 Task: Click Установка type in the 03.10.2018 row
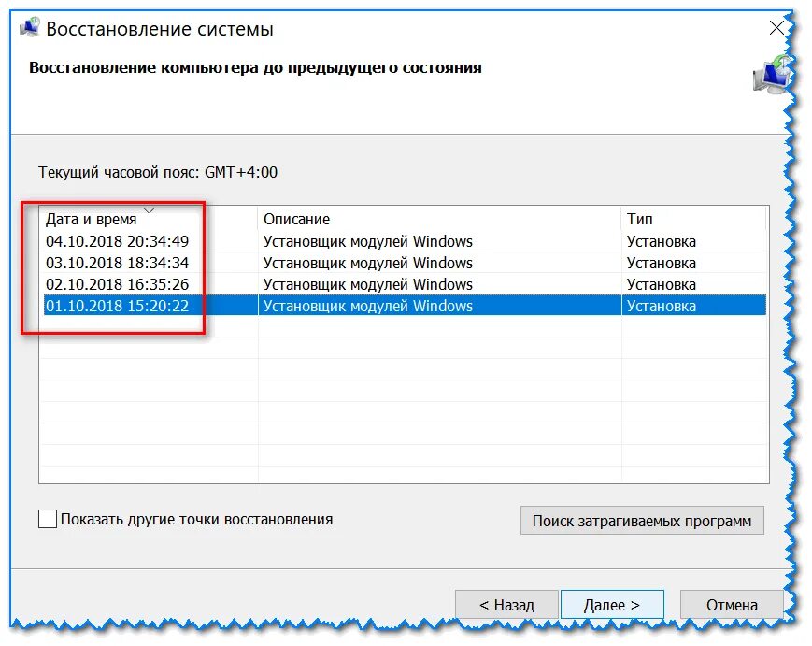pos(662,263)
